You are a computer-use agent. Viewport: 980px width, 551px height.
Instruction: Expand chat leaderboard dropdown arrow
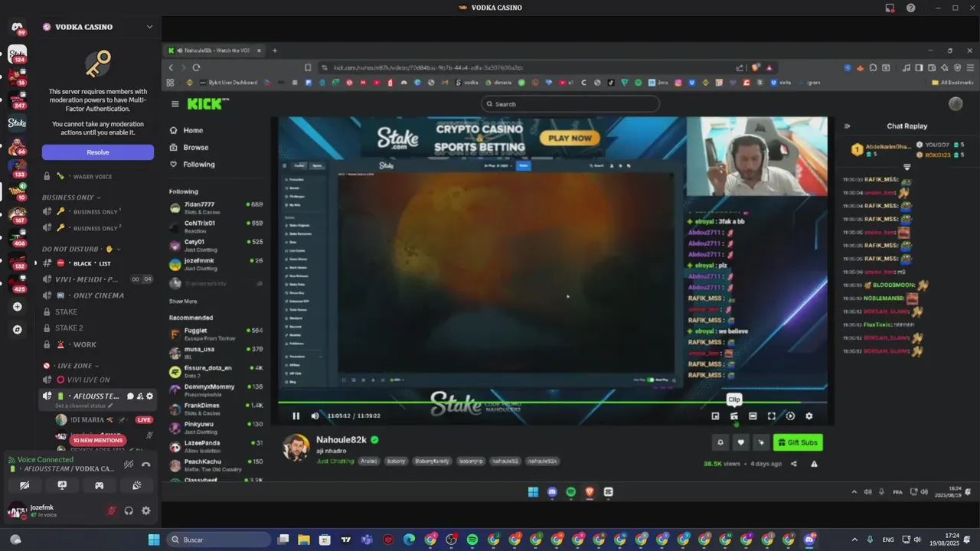click(x=906, y=167)
